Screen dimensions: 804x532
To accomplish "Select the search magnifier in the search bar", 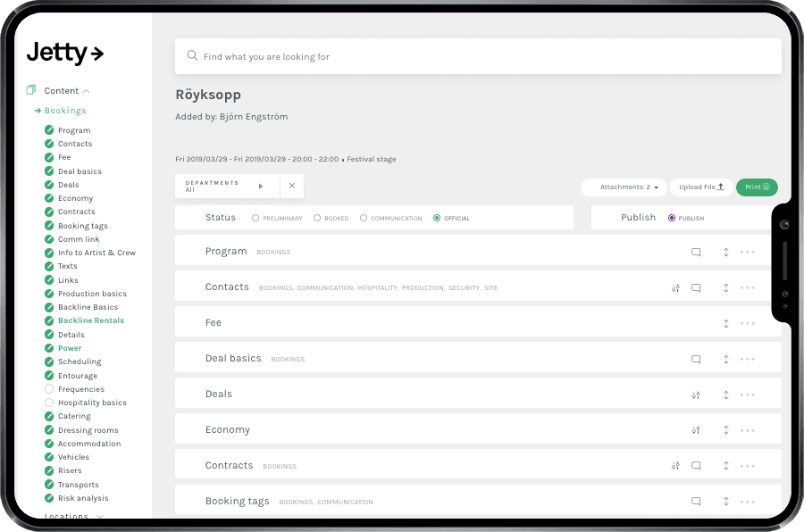I will [192, 55].
